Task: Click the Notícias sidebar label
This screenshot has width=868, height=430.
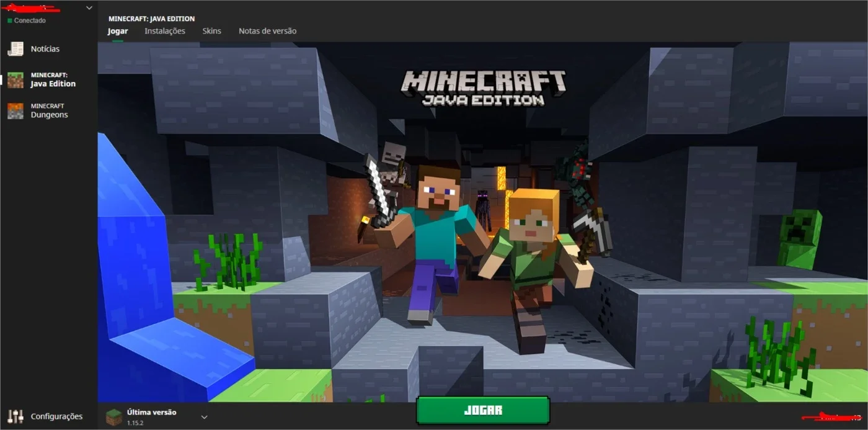Action: (x=45, y=49)
